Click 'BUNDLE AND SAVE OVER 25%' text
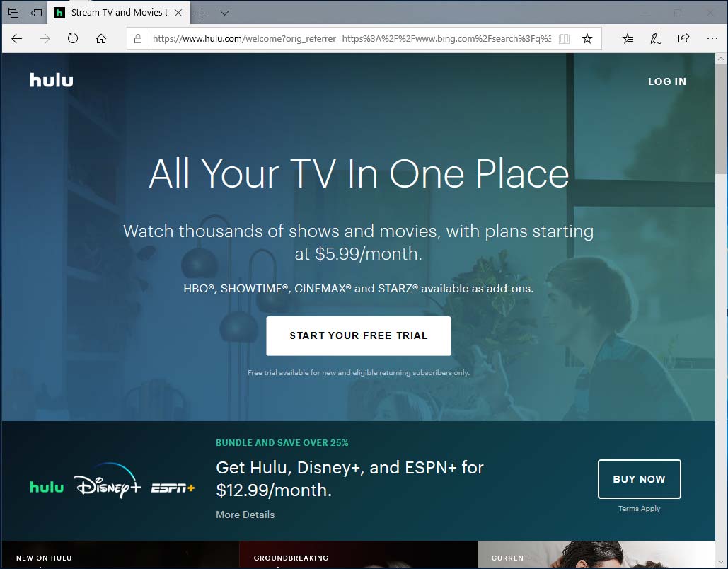Viewport: 728px width, 569px height. [x=282, y=442]
